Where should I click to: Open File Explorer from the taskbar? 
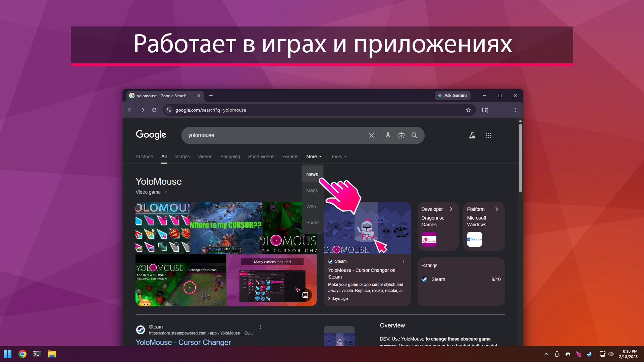52,354
